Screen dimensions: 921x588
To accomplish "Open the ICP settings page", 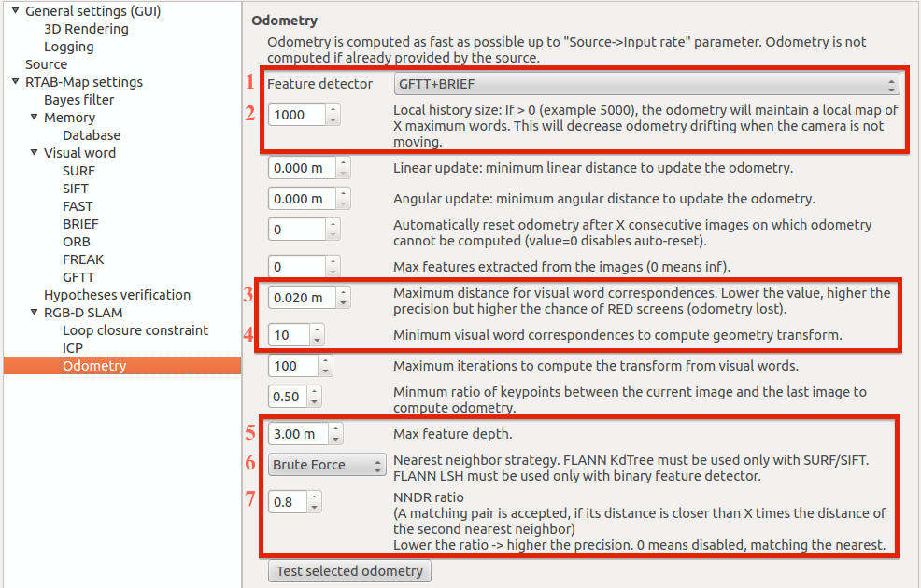I will (73, 348).
